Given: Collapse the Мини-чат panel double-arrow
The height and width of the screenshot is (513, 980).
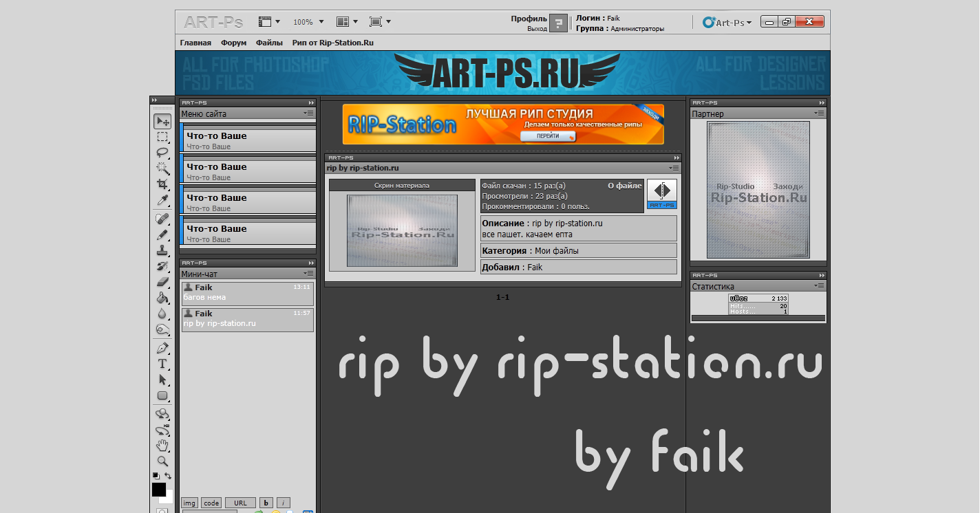Looking at the screenshot, I should coord(311,263).
